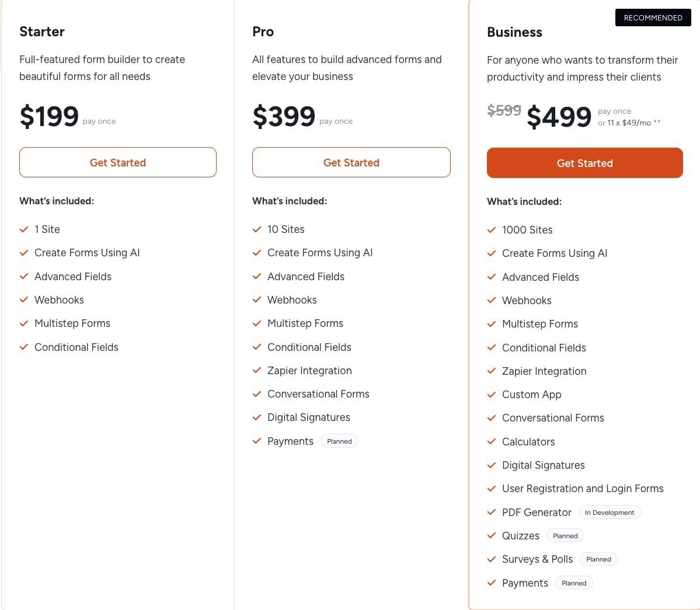The image size is (700, 610).
Task: Click the checkmark next to Pro's 10 Sites
Action: 257,229
